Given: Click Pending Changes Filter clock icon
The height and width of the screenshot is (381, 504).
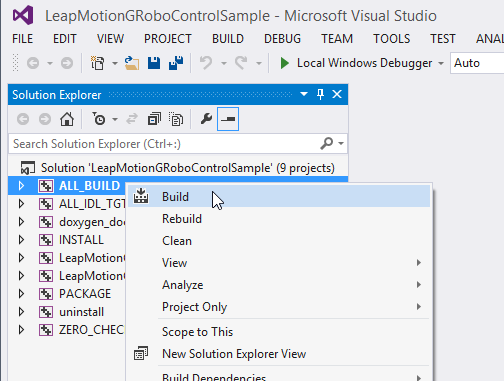Looking at the screenshot, I should click(99, 119).
